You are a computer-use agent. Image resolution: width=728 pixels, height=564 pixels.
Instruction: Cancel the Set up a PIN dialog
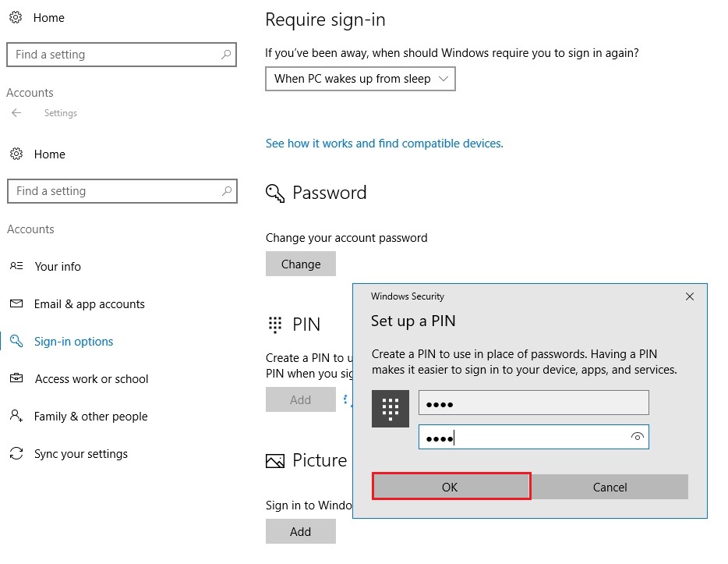610,487
